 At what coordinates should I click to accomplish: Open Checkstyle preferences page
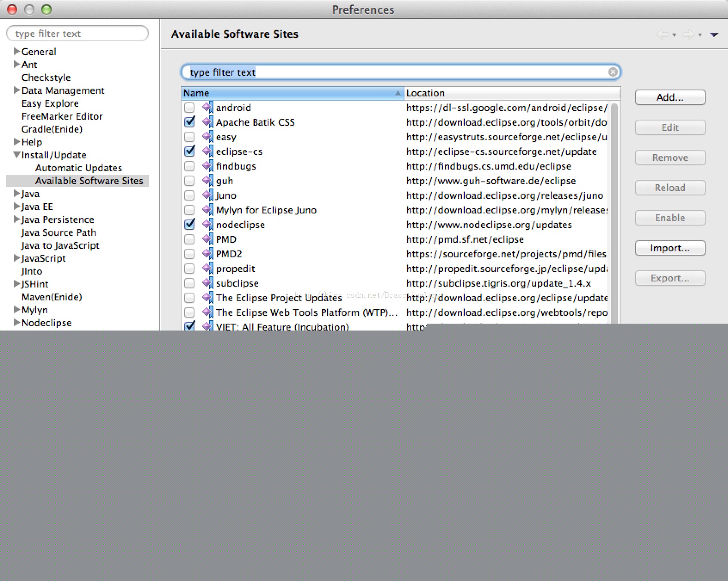46,77
